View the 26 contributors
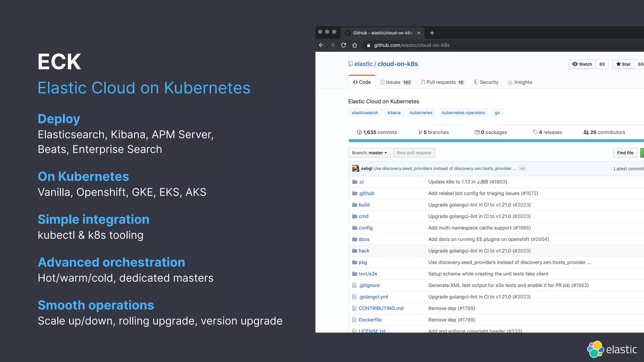This screenshot has width=644, height=362. point(604,132)
